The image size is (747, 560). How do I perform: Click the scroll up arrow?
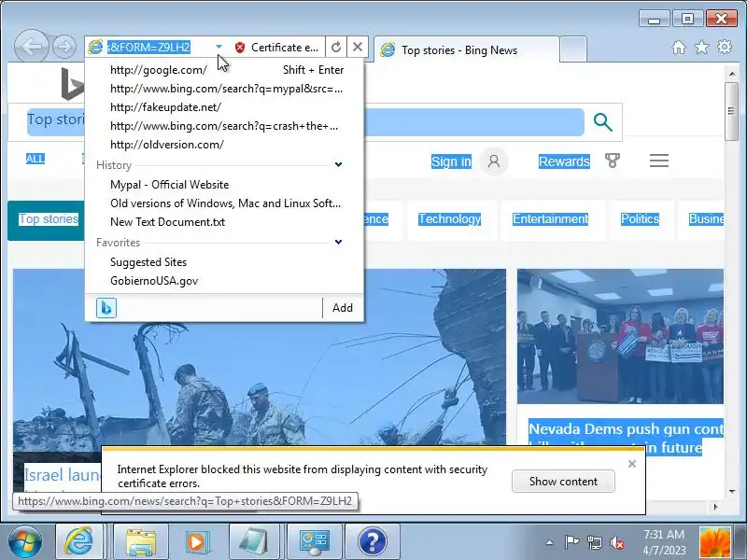point(731,74)
